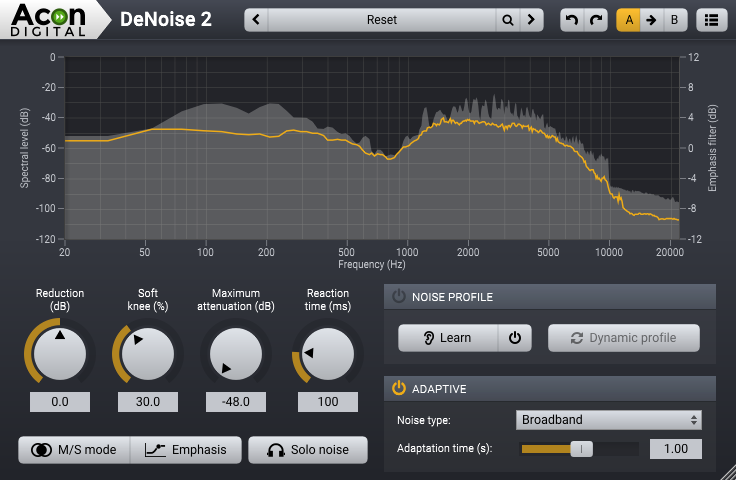Click the Maximum attenuation knob
The image size is (736, 480).
tap(236, 353)
